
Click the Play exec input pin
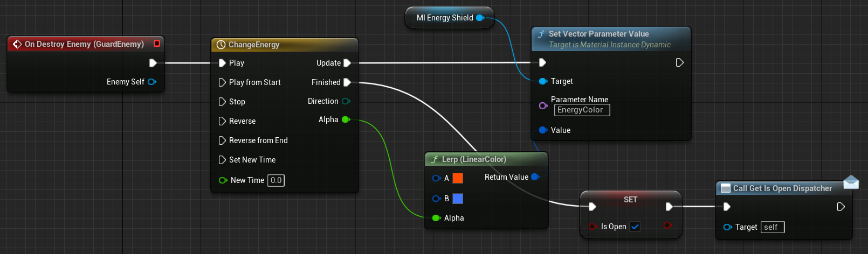tap(222, 63)
